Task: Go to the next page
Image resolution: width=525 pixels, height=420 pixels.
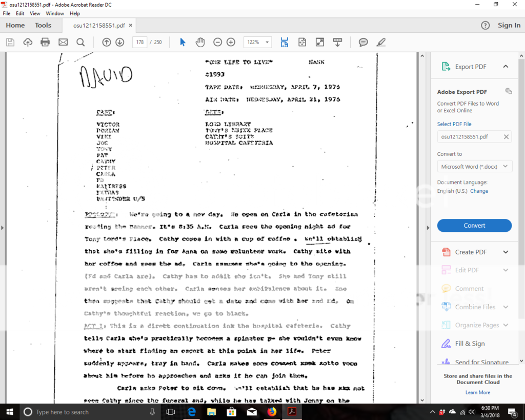Action: 119,42
